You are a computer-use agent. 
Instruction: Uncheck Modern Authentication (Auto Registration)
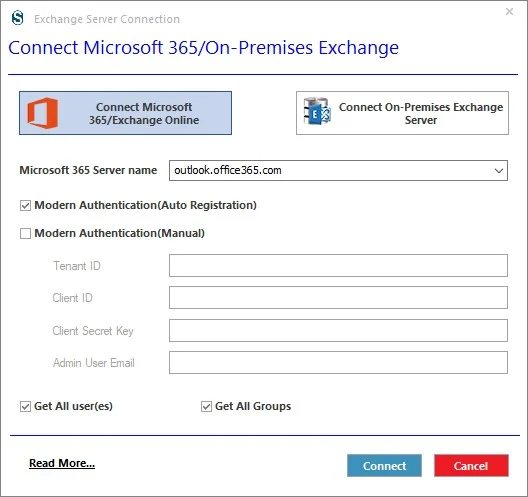25,205
